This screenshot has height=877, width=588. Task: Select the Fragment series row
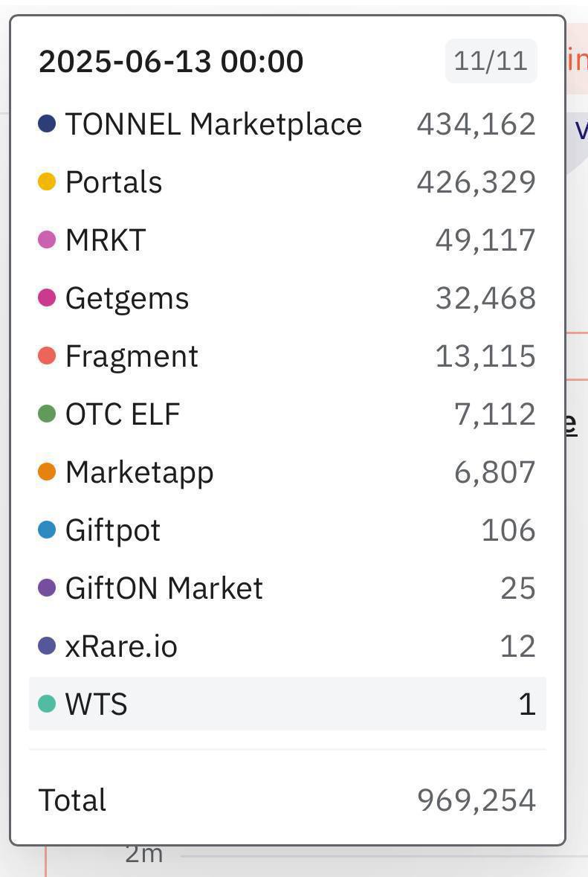coord(287,356)
